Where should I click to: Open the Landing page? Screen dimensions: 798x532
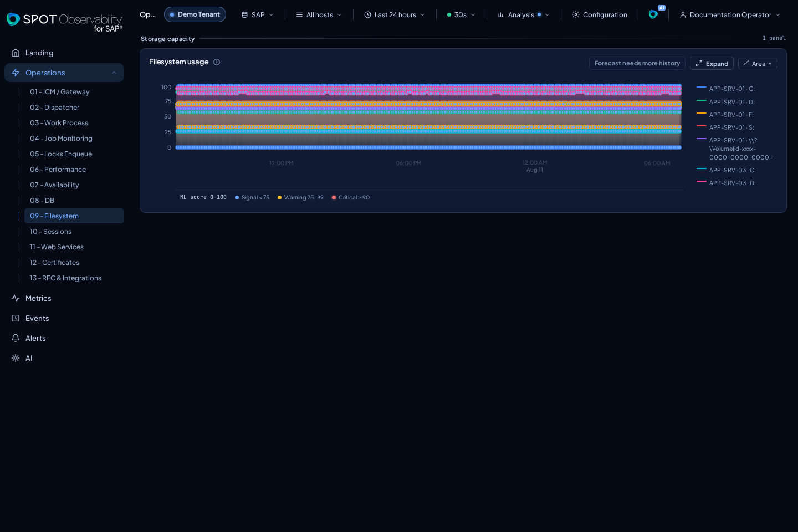tap(64, 53)
